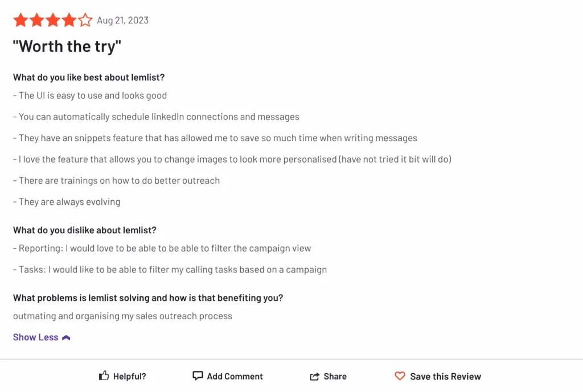
Task: Open the Share menu for this review
Action: [329, 376]
